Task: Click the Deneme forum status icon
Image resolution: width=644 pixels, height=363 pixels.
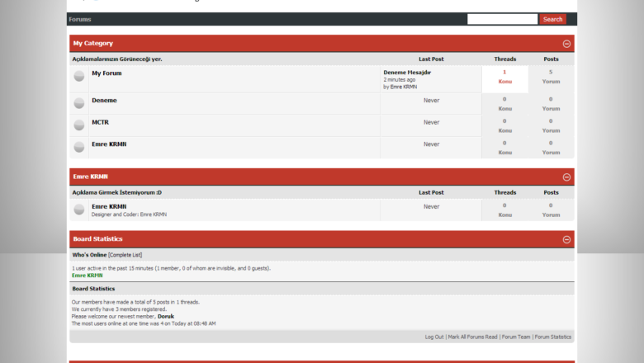Action: [x=79, y=103]
